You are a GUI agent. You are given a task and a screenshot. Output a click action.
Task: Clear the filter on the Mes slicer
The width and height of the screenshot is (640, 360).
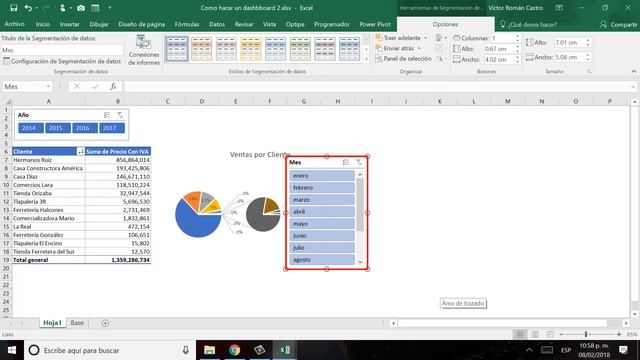pyautogui.click(x=359, y=162)
